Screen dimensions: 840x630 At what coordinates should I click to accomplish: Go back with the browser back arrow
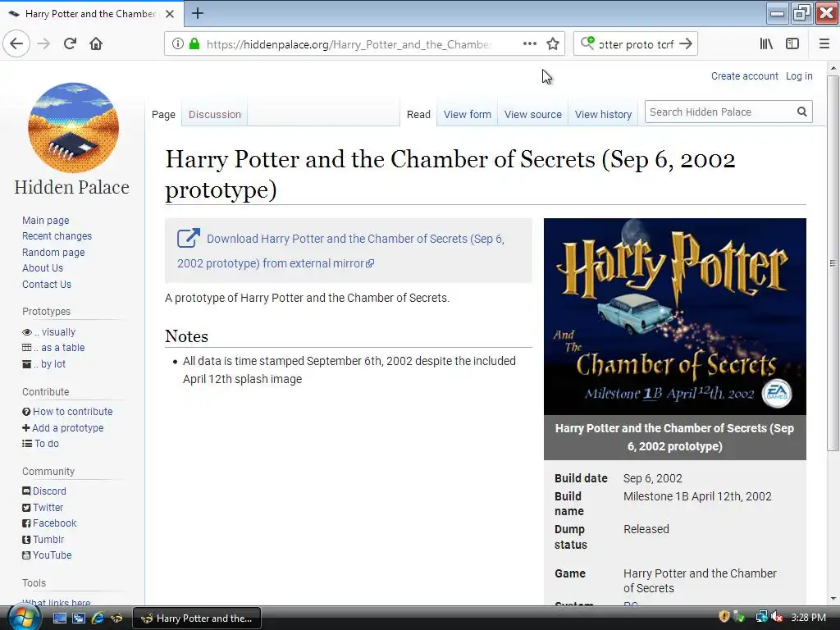coord(16,43)
